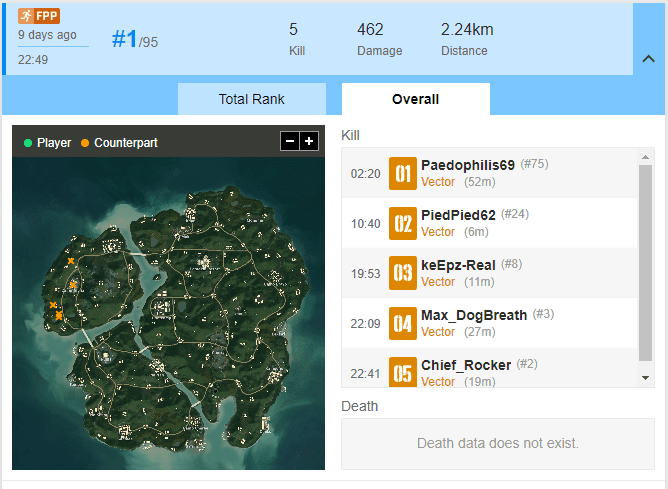Click the kill list scrollbar thumb
This screenshot has height=489, width=668.
point(645,263)
